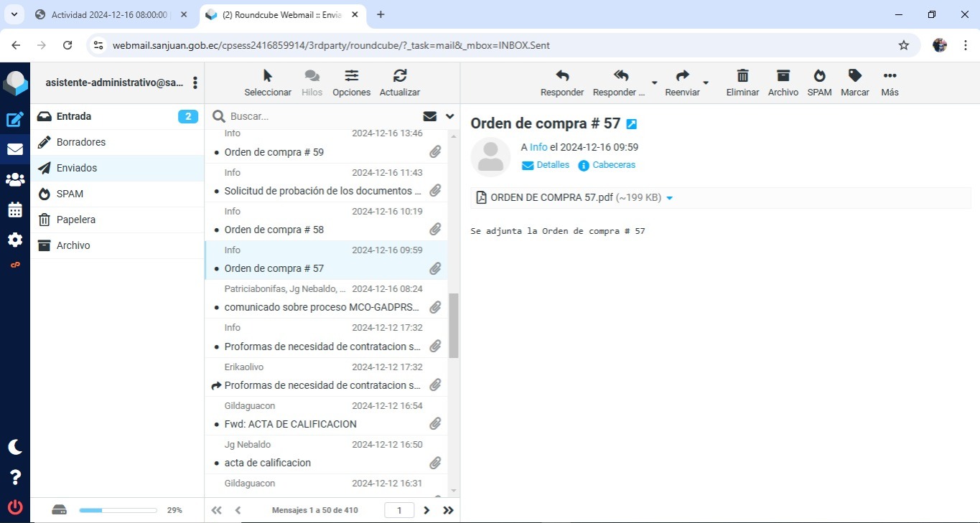Open the Borradores folder

(x=81, y=142)
